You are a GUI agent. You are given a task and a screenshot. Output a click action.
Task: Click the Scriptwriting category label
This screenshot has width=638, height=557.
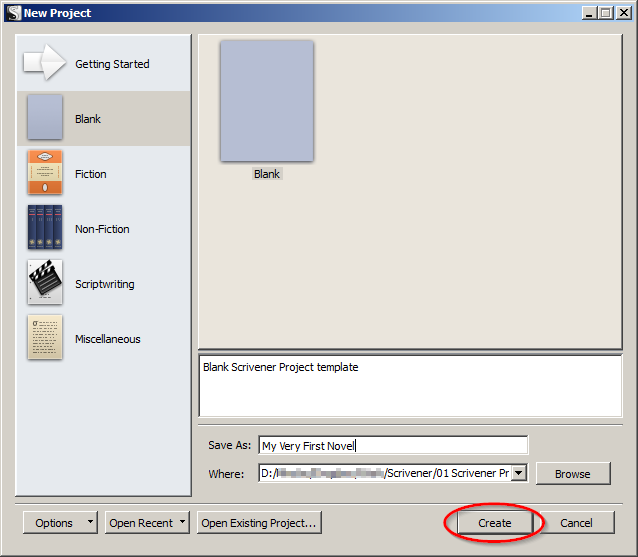tap(104, 284)
